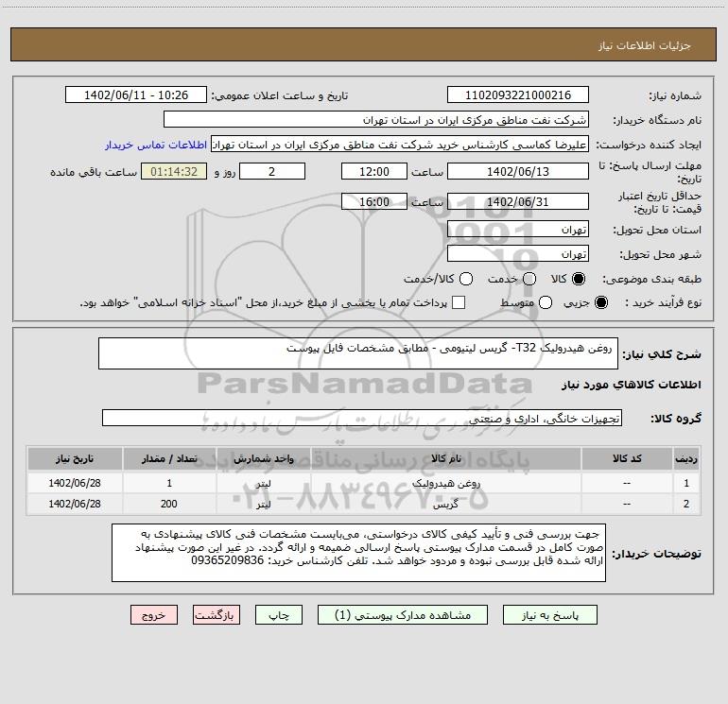Click the need number field 1102093221000216
Screen dimensions: 728x704
coord(518,95)
